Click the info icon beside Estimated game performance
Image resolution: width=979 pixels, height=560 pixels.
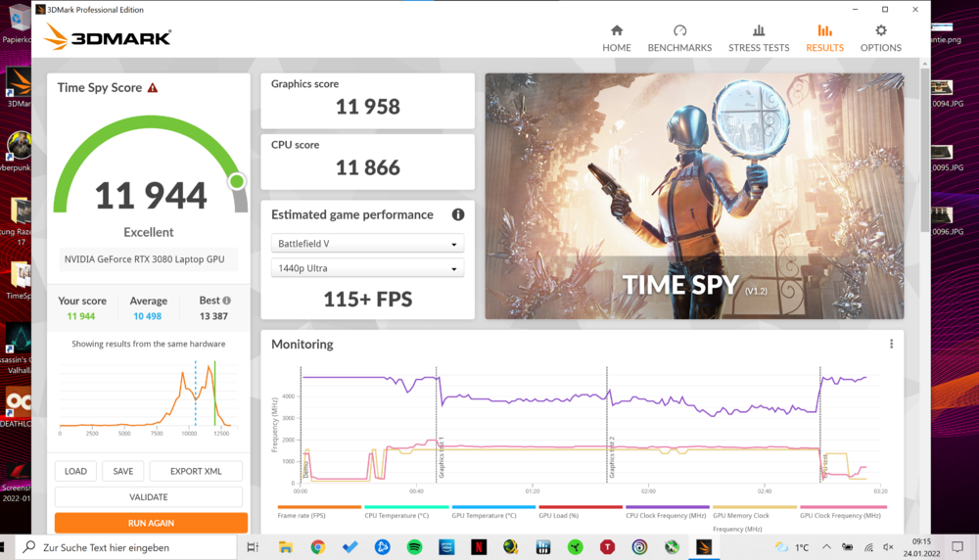click(457, 214)
